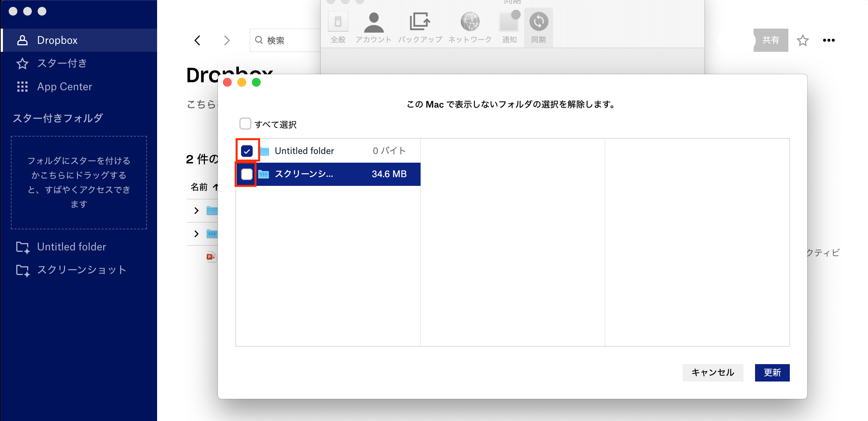Expand the first folder in the file list
868x421 pixels.
point(197,210)
